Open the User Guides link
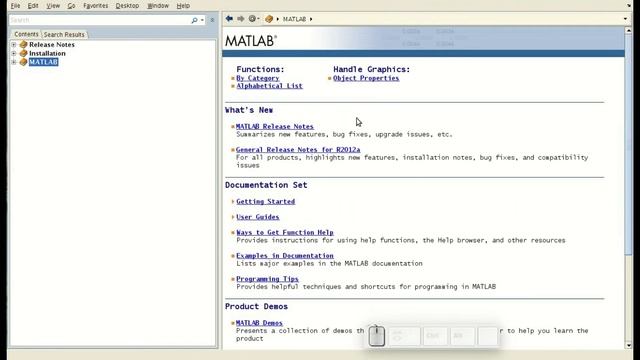This screenshot has height=360, width=640. tap(258, 217)
